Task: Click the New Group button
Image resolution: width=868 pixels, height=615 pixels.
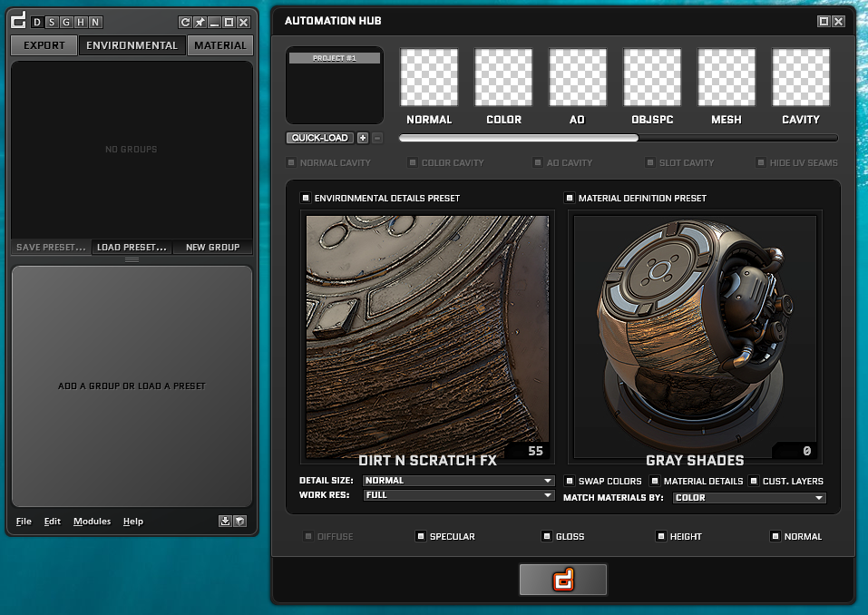Action: 212,247
